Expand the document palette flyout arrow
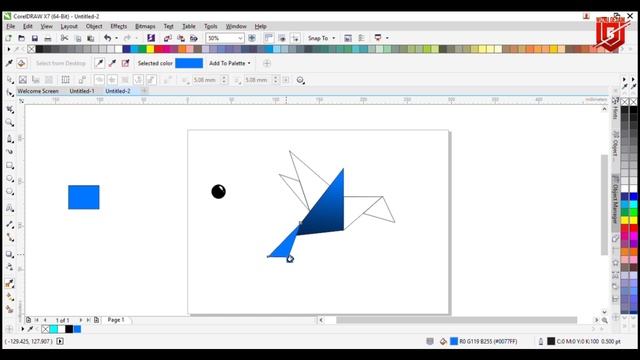This screenshot has width=640, height=360. click(22, 329)
